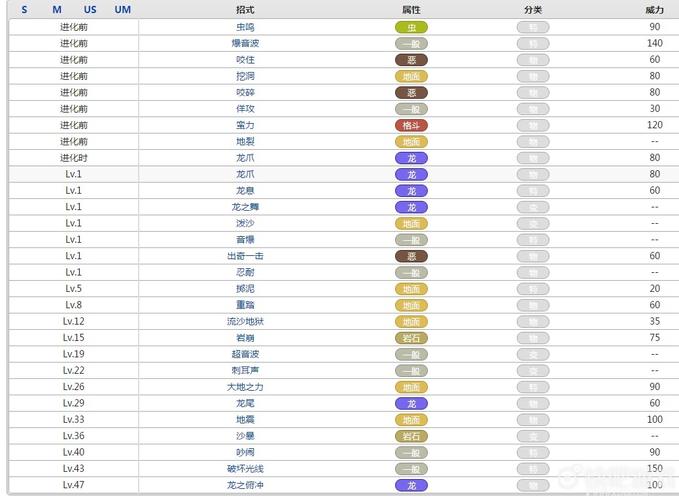Click the 一般 type badge in 破坏光线 row

point(411,469)
